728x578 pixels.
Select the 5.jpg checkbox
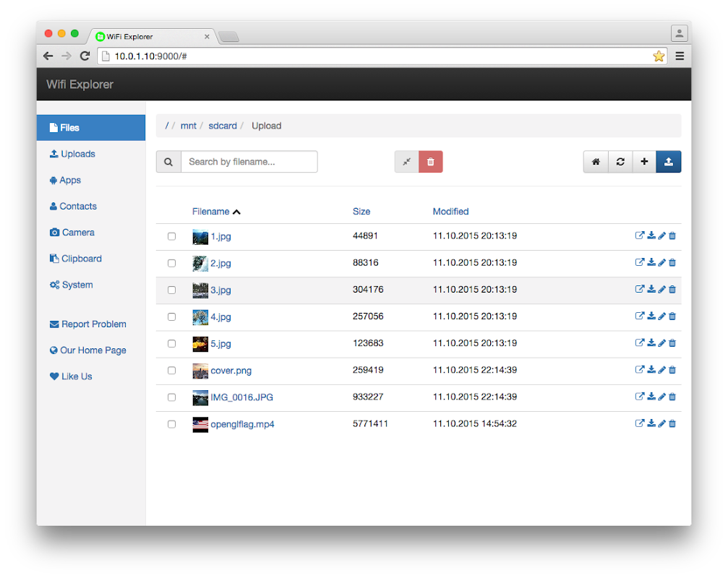point(171,343)
